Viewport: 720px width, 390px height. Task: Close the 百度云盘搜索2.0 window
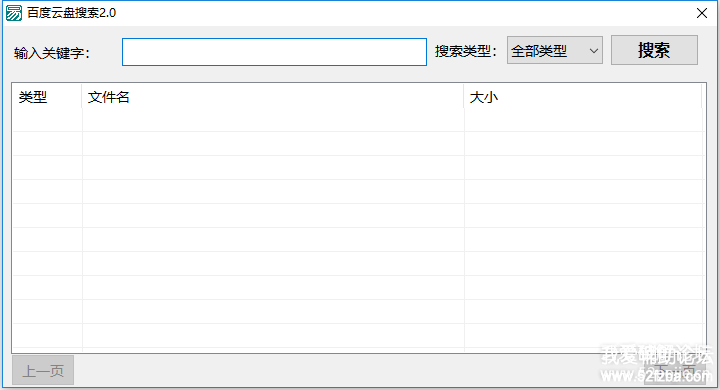702,13
